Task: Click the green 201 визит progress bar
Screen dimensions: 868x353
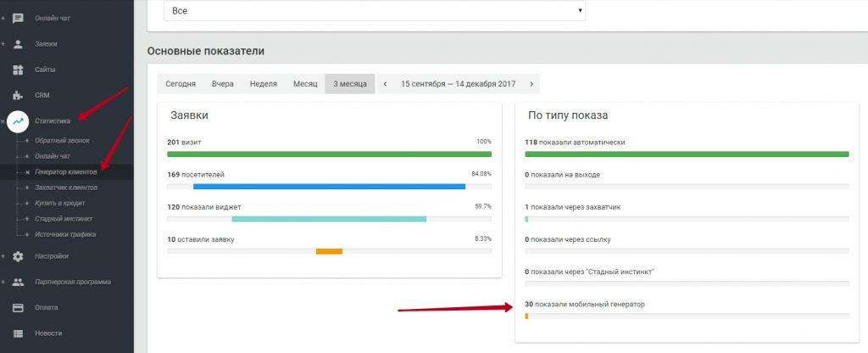Action: pos(330,154)
